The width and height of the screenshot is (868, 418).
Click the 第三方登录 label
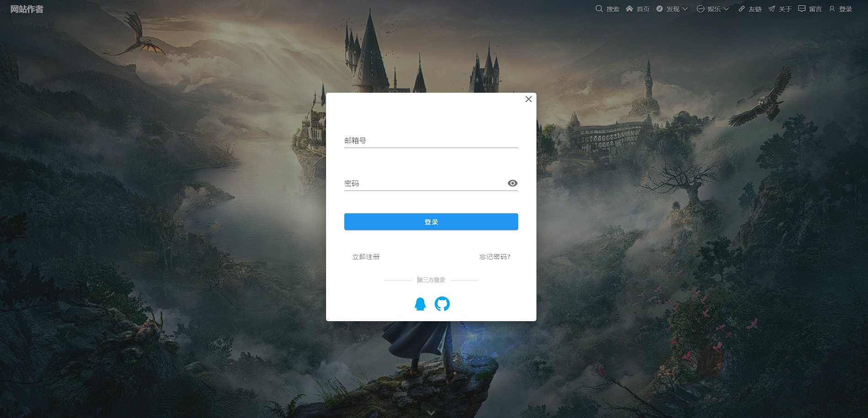(431, 280)
